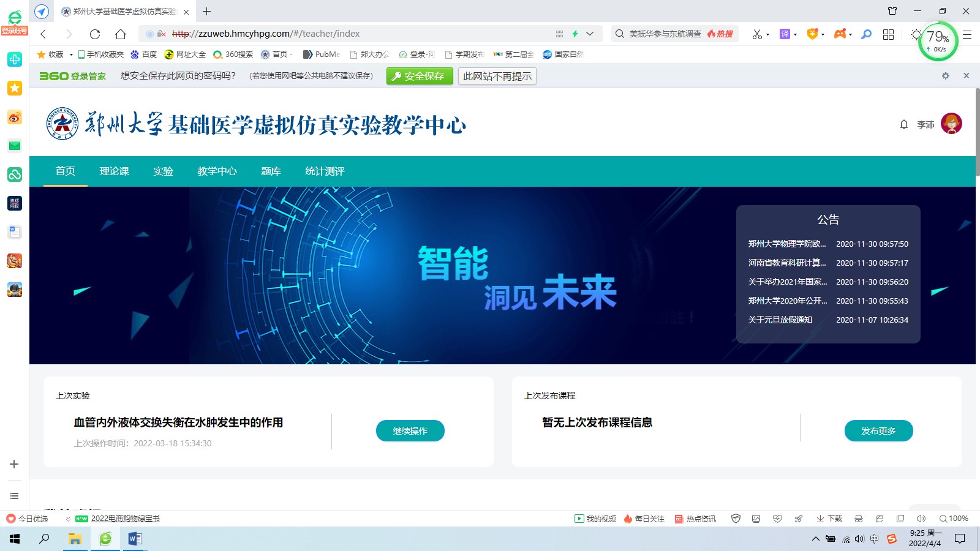
Task: Go back with the browser back arrow
Action: pyautogui.click(x=43, y=34)
